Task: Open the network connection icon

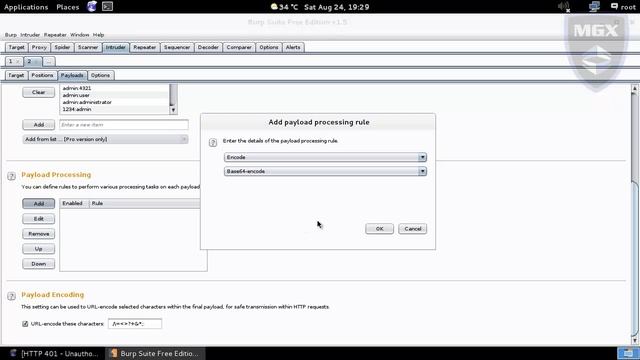Action: tap(594, 7)
